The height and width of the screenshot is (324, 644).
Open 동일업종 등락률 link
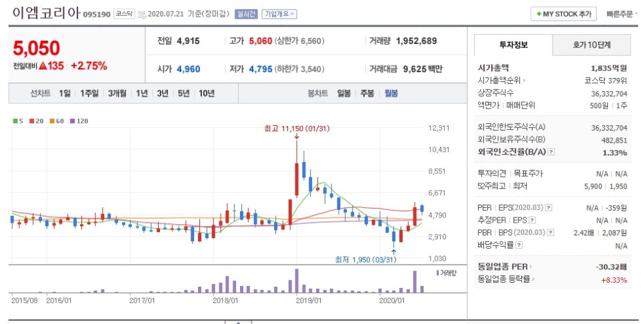click(506, 279)
